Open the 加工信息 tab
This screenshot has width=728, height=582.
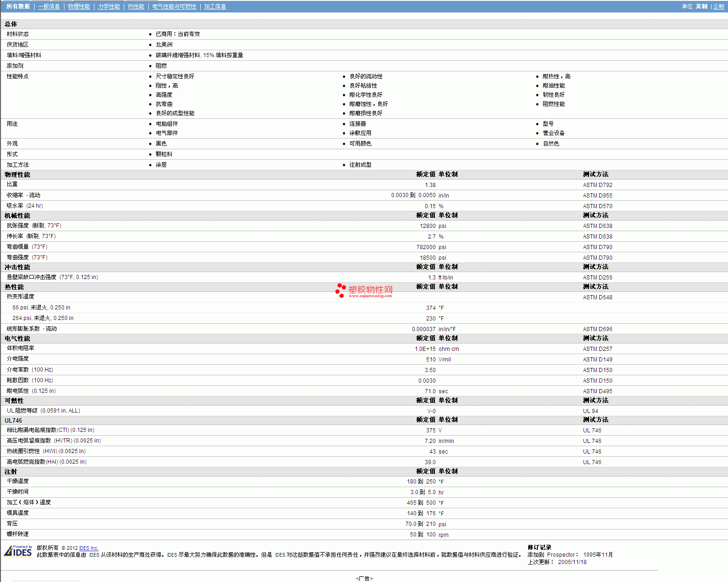[215, 6]
